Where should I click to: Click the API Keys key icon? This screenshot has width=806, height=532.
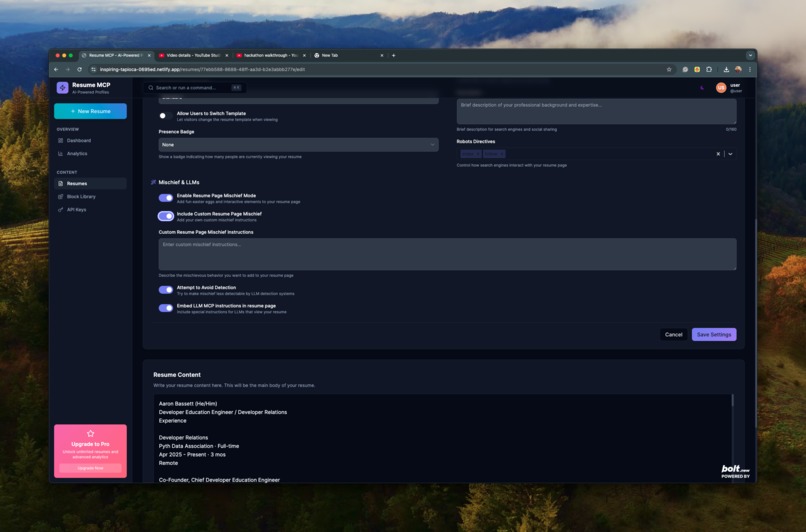[x=61, y=210]
